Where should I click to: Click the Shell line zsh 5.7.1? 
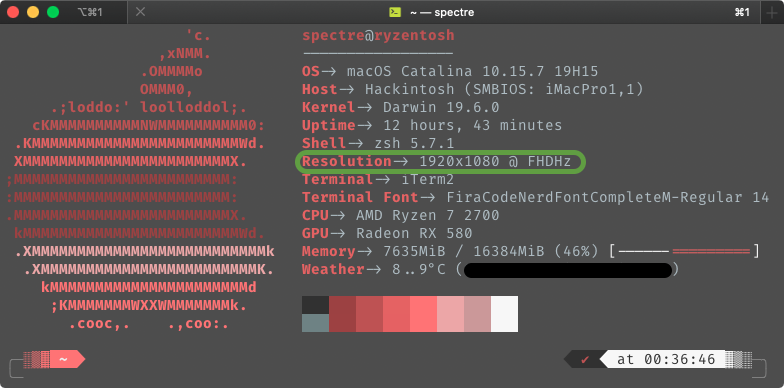[x=378, y=144]
